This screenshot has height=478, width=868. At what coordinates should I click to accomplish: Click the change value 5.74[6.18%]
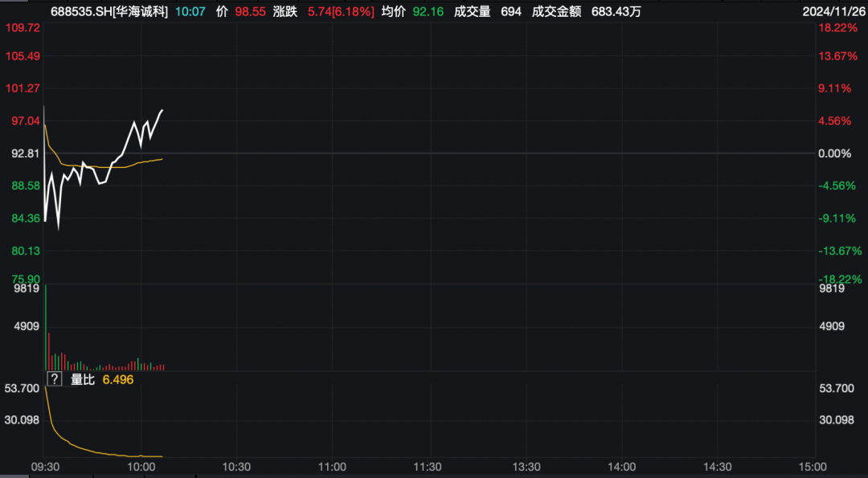tap(341, 11)
